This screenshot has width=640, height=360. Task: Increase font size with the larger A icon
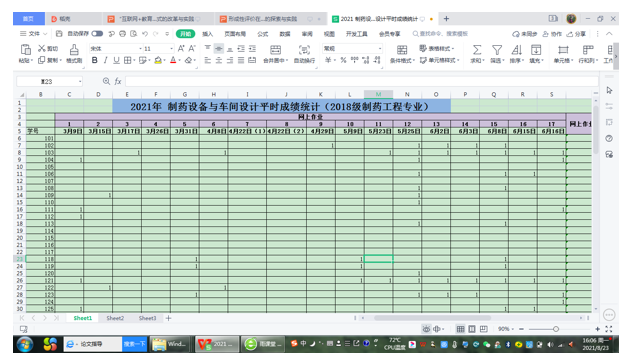tap(181, 48)
